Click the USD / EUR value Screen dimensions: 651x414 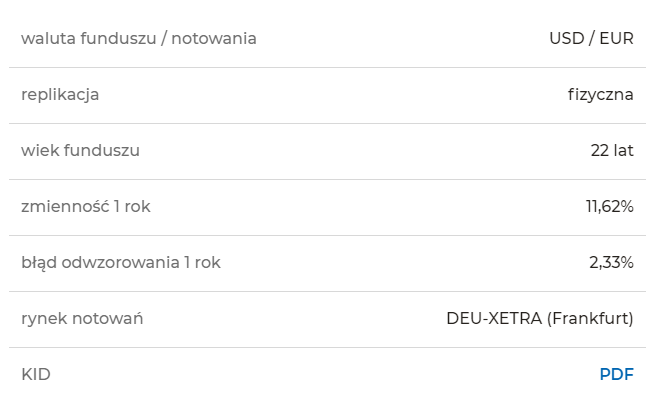(x=591, y=38)
